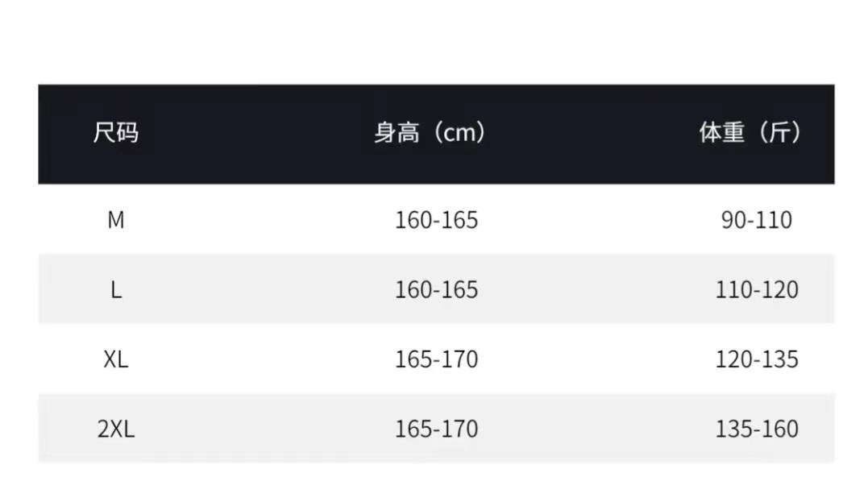
Task: Click the 斤 unit in the weight header
Action: [779, 133]
